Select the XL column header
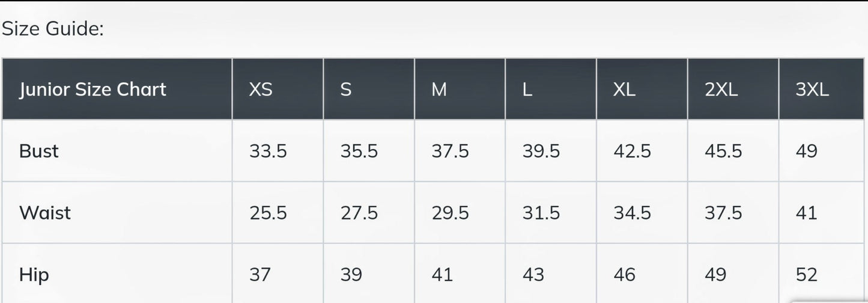This screenshot has height=303, width=868. pyautogui.click(x=624, y=90)
